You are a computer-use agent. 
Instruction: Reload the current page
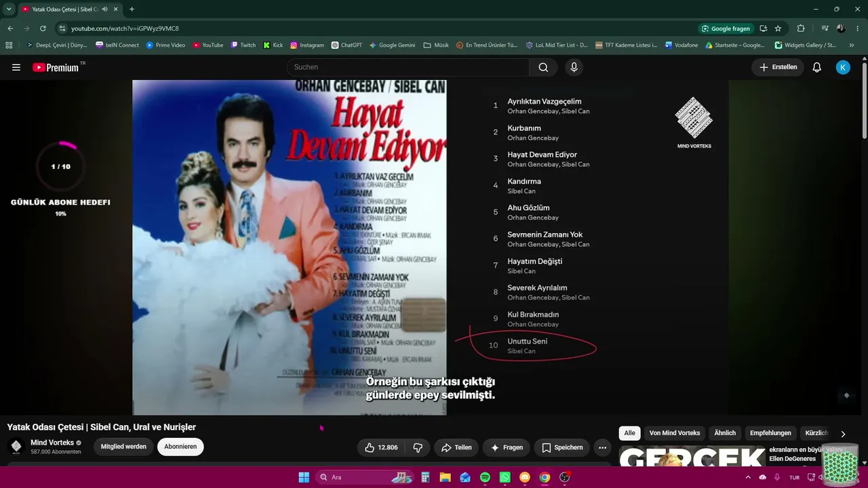[x=43, y=28]
